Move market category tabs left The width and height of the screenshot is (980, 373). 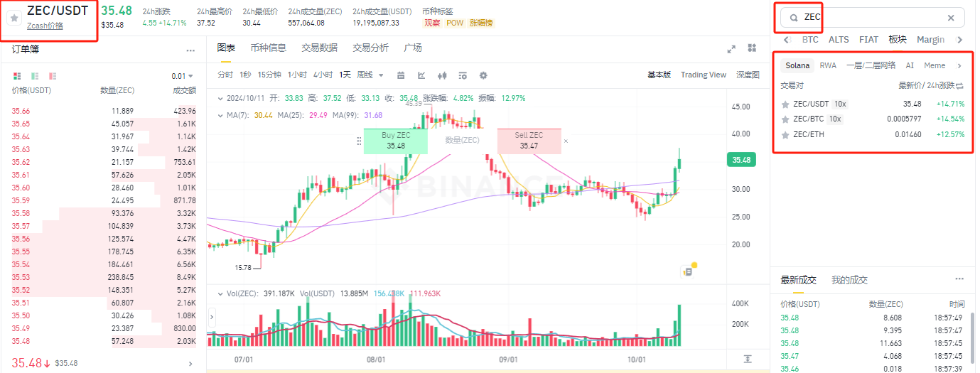coord(787,40)
